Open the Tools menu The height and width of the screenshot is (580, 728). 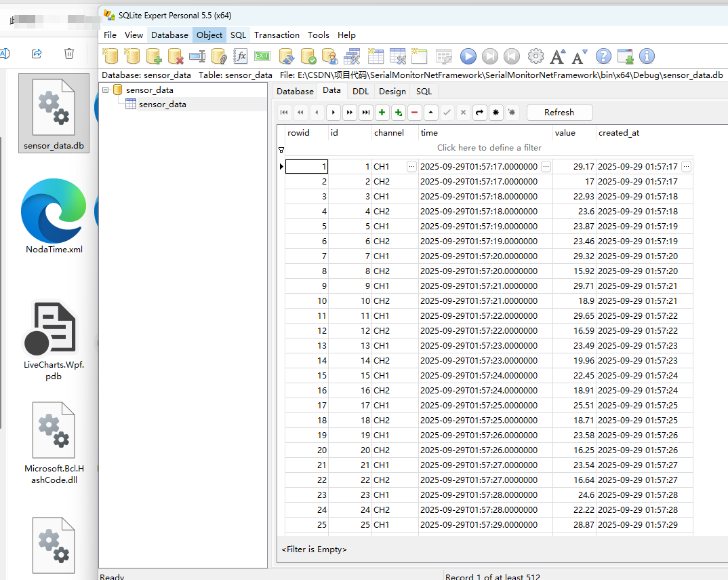pyautogui.click(x=319, y=35)
